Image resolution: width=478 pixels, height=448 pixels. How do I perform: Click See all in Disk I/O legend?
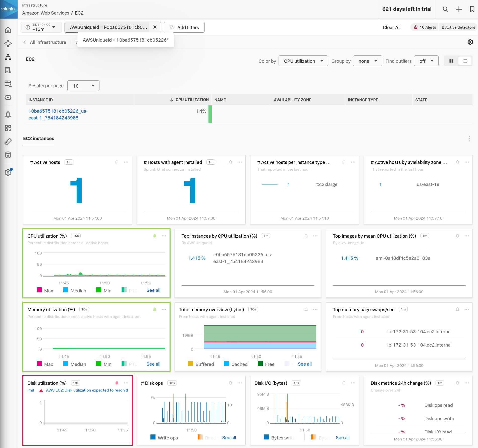pyautogui.click(x=343, y=438)
